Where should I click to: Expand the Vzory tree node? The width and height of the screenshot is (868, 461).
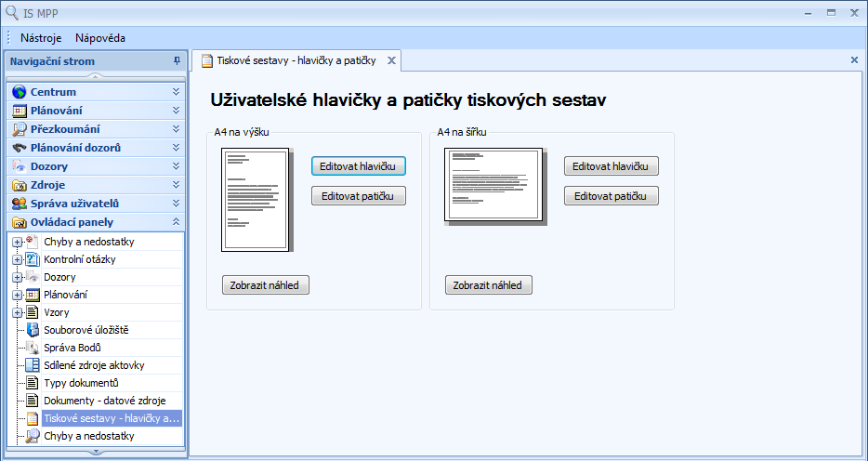[17, 312]
